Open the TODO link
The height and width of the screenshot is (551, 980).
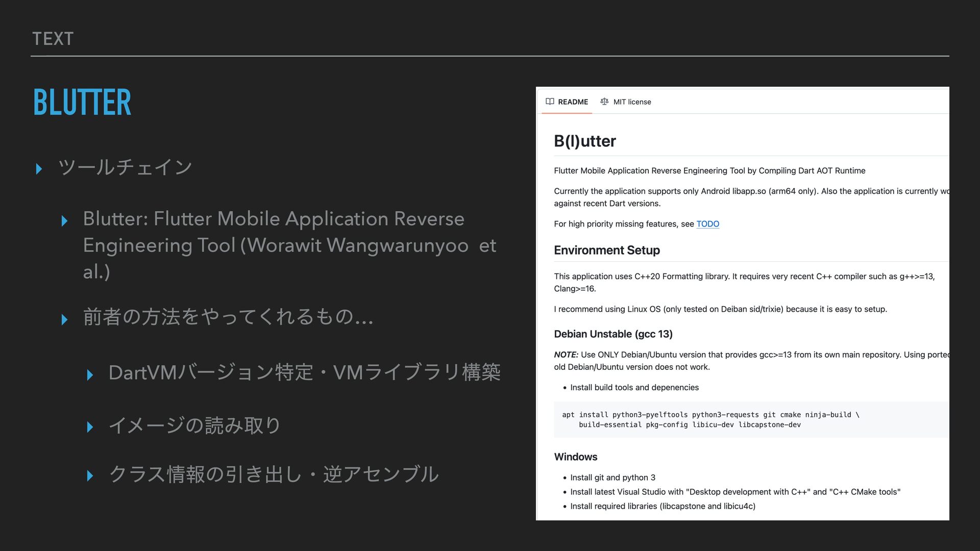click(707, 224)
